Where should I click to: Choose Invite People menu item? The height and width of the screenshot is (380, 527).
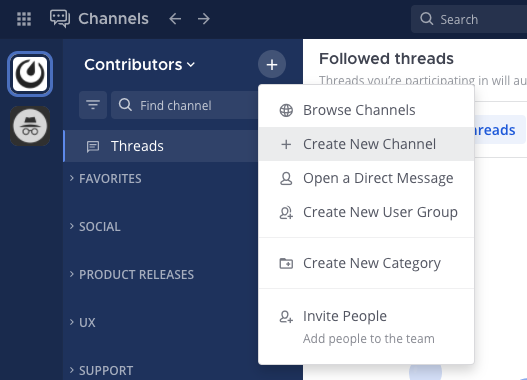[366, 327]
